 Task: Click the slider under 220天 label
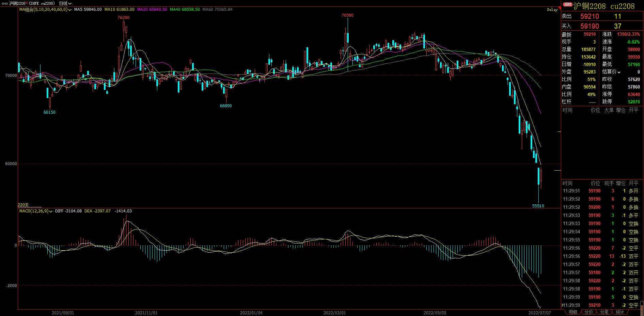(30, 207)
